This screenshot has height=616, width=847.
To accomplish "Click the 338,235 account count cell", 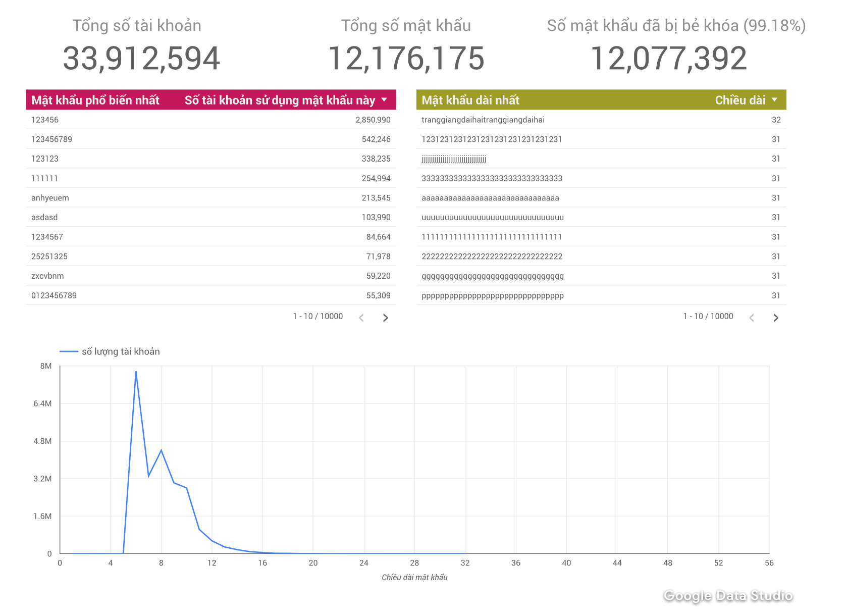I will coord(376,159).
